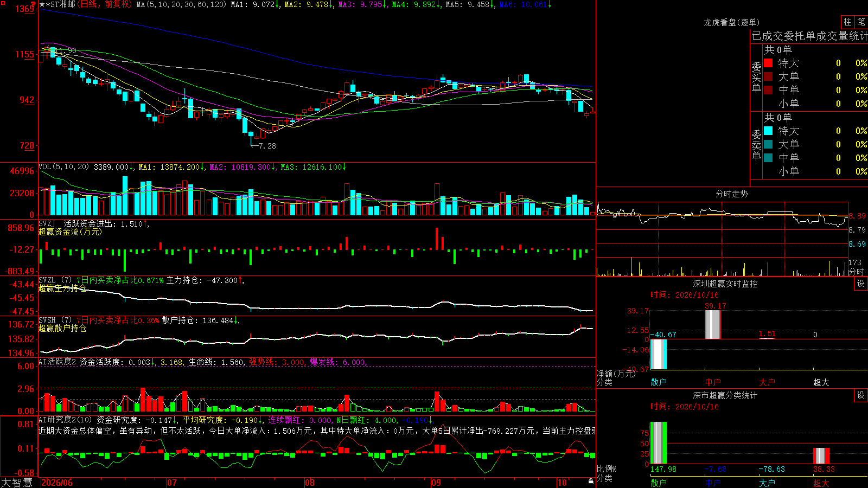The height and width of the screenshot is (488, 868).
Task: Click the 龙虎看盘(逐单) panel title
Action: tap(731, 22)
